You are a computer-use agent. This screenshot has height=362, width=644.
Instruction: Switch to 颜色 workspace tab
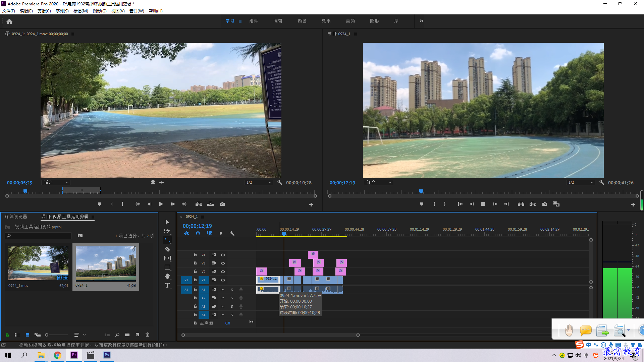tap(302, 21)
